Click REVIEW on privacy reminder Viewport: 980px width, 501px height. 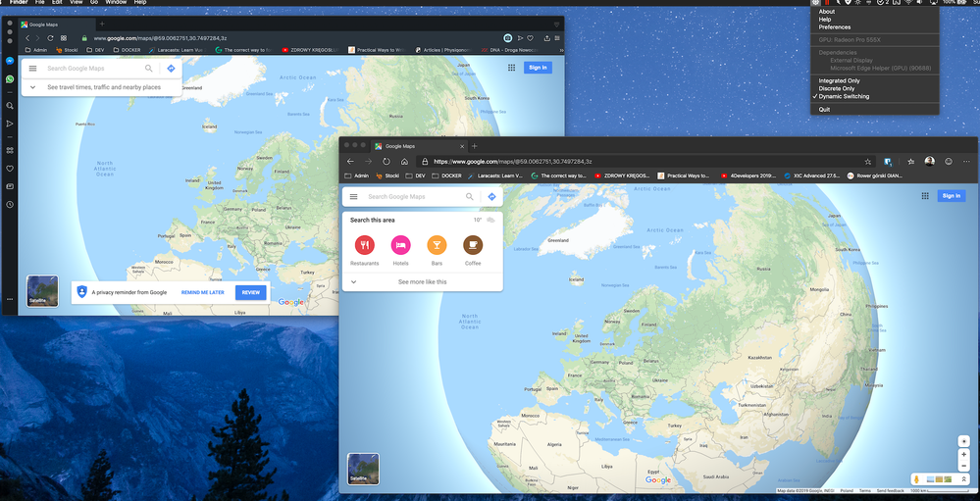[250, 292]
